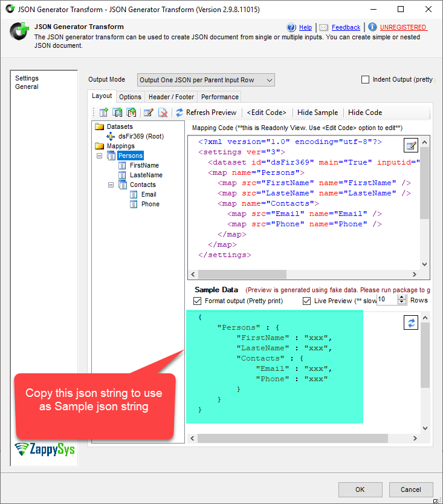Click the Contacts node icon
The image size is (443, 504).
123,185
